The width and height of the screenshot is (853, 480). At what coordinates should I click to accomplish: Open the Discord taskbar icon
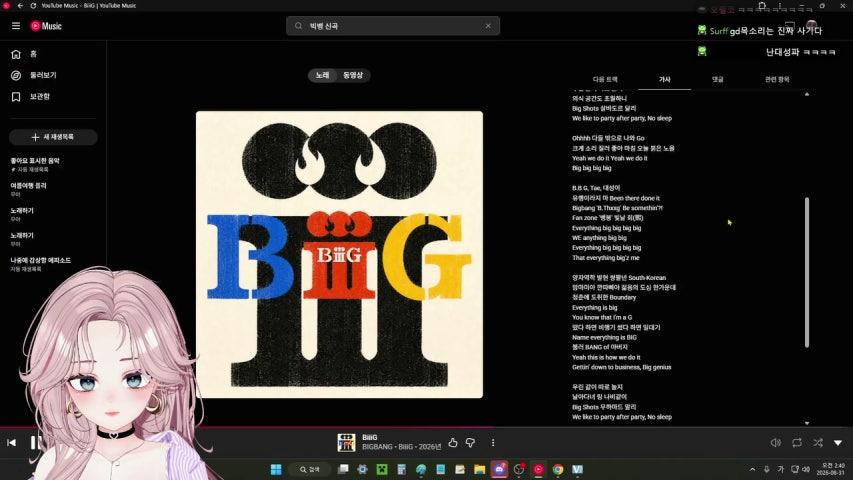pos(499,469)
